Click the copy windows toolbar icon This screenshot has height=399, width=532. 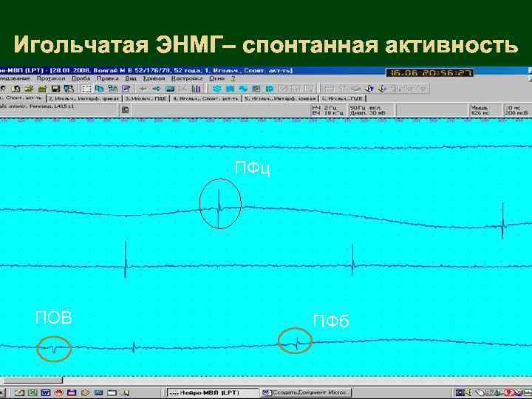pyautogui.click(x=100, y=89)
